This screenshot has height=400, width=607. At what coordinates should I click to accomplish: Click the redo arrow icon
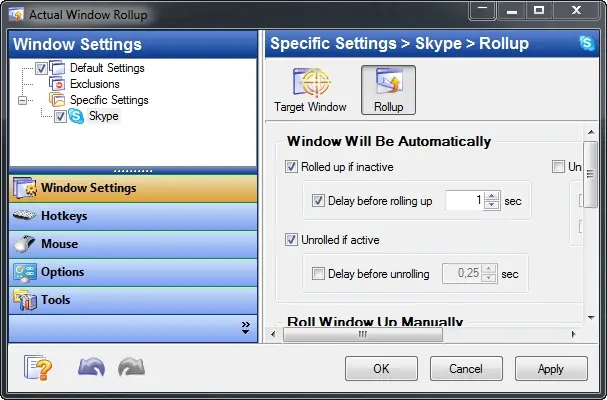point(131,367)
